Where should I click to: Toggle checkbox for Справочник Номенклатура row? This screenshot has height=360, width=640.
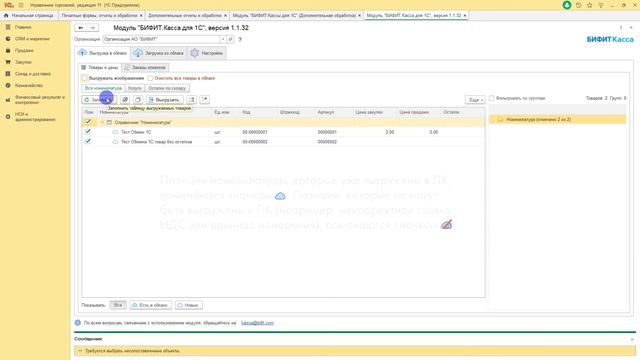click(x=88, y=122)
